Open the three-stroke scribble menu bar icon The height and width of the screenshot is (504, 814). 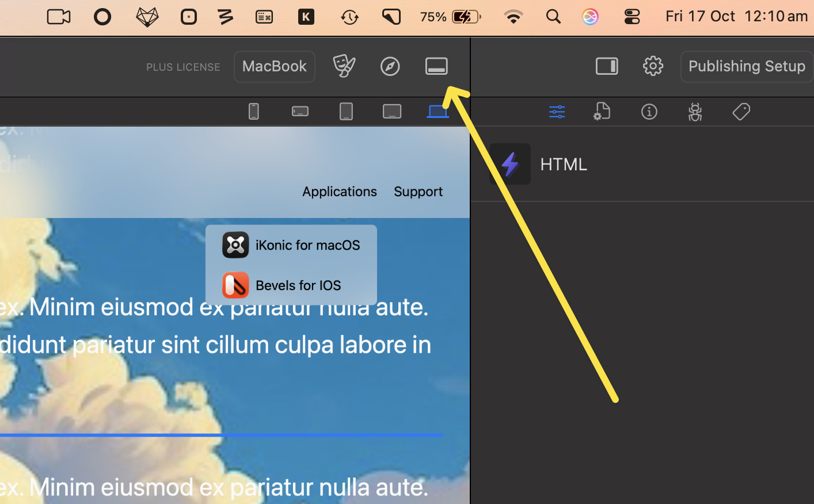pos(226,17)
